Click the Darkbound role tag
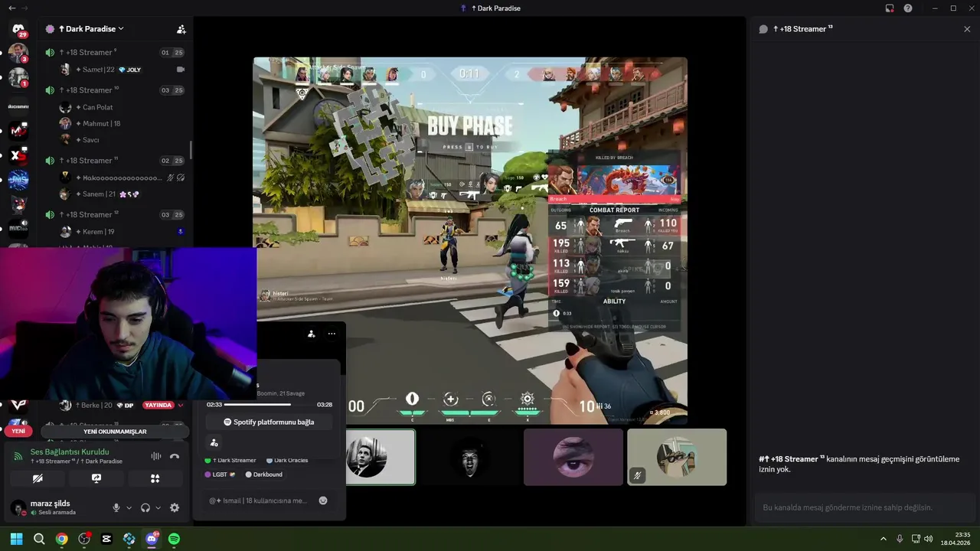Viewport: 980px width, 551px height. [264, 474]
